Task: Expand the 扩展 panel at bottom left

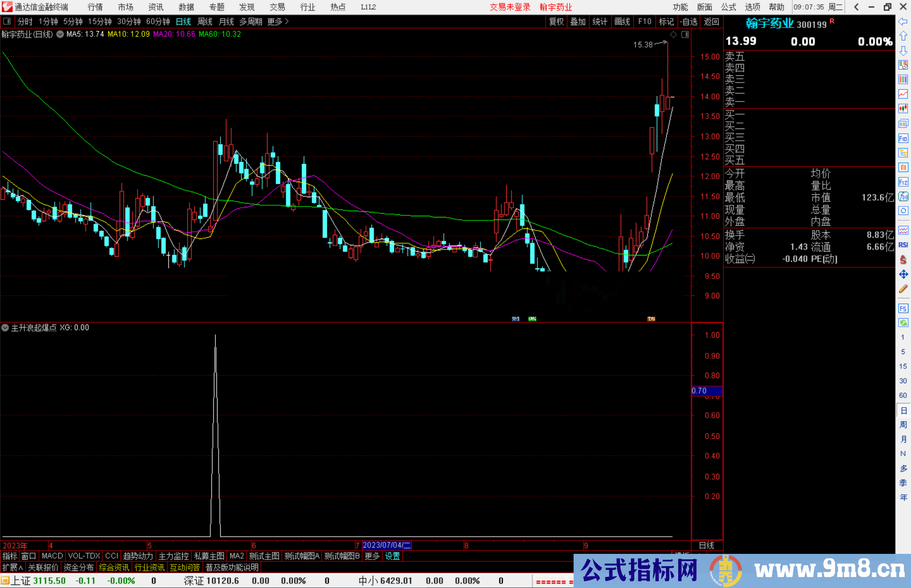Action: [12, 567]
